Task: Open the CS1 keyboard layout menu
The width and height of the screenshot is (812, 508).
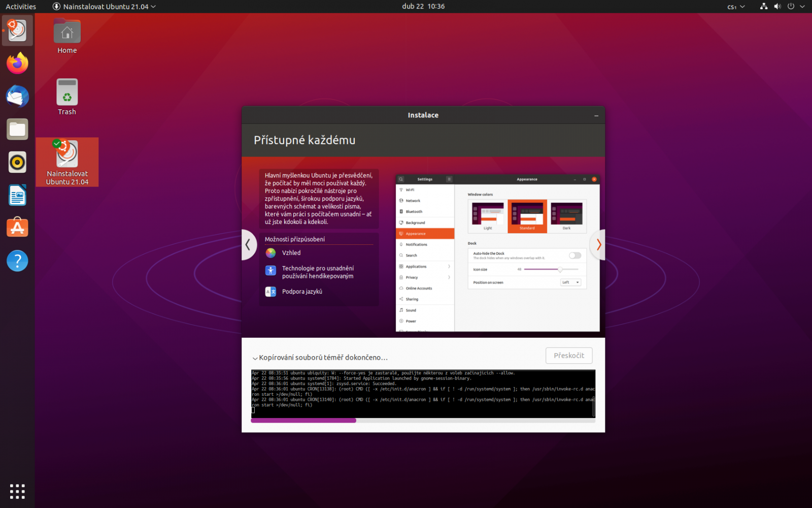Action: (x=734, y=7)
